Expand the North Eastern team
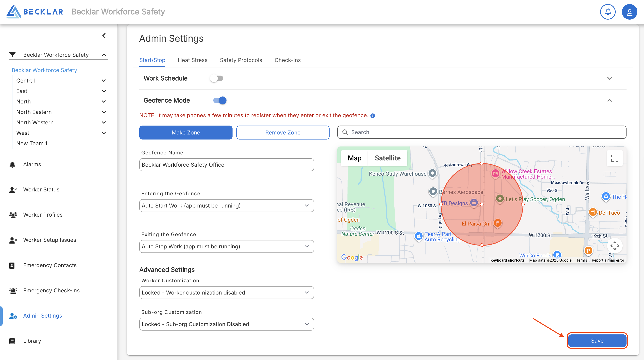 (x=104, y=112)
